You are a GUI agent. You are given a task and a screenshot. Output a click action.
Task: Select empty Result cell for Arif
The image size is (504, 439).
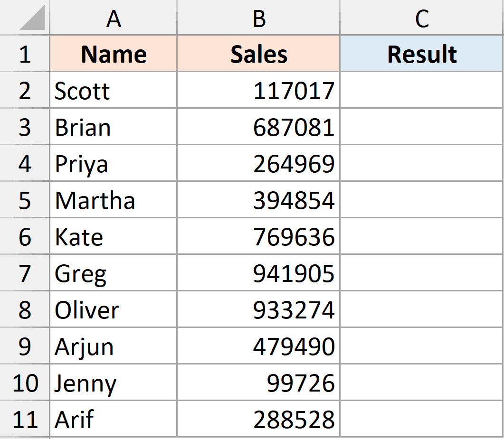422,420
